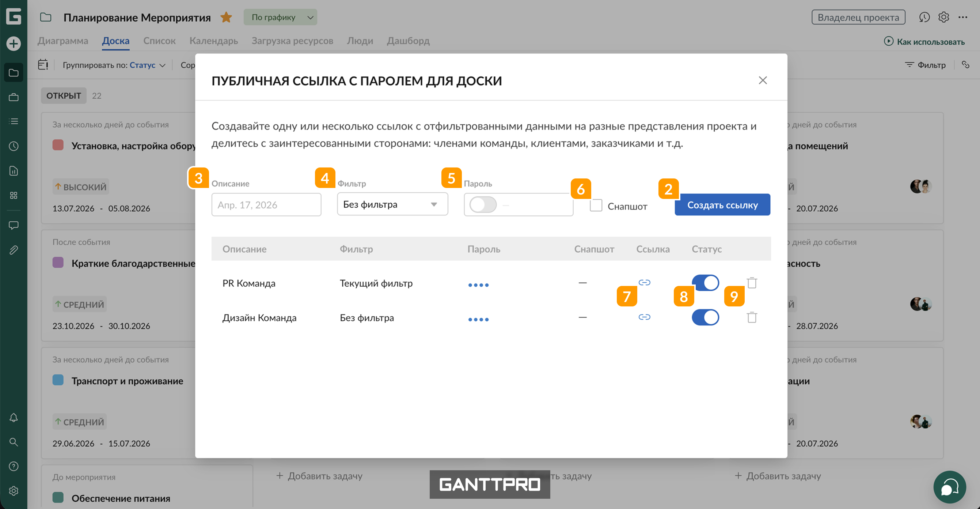The height and width of the screenshot is (509, 980).
Task: Open the Без фильтра filter dropdown
Action: coord(392,204)
